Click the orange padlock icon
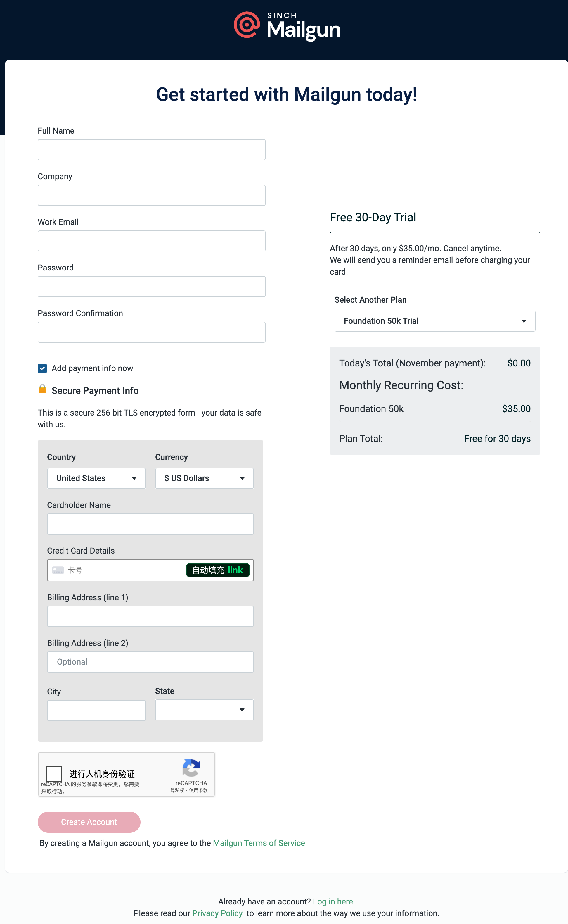Viewport: 568px width, 924px height. (x=42, y=389)
